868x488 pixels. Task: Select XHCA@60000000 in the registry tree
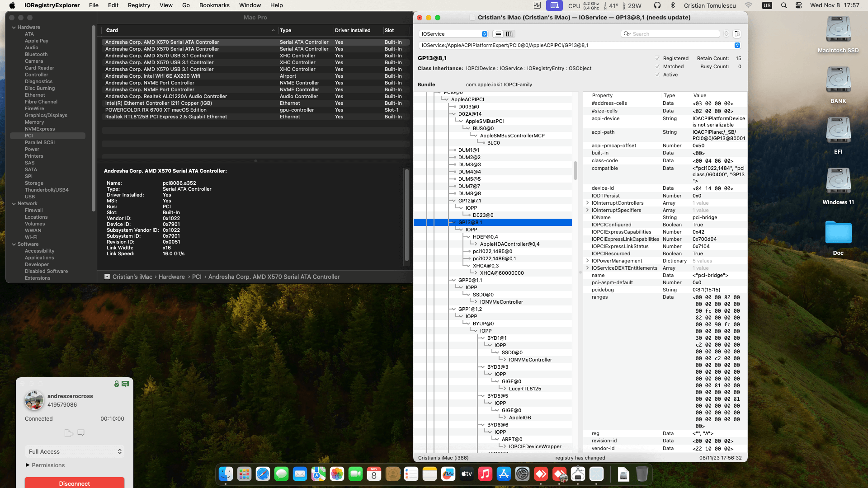(x=502, y=273)
